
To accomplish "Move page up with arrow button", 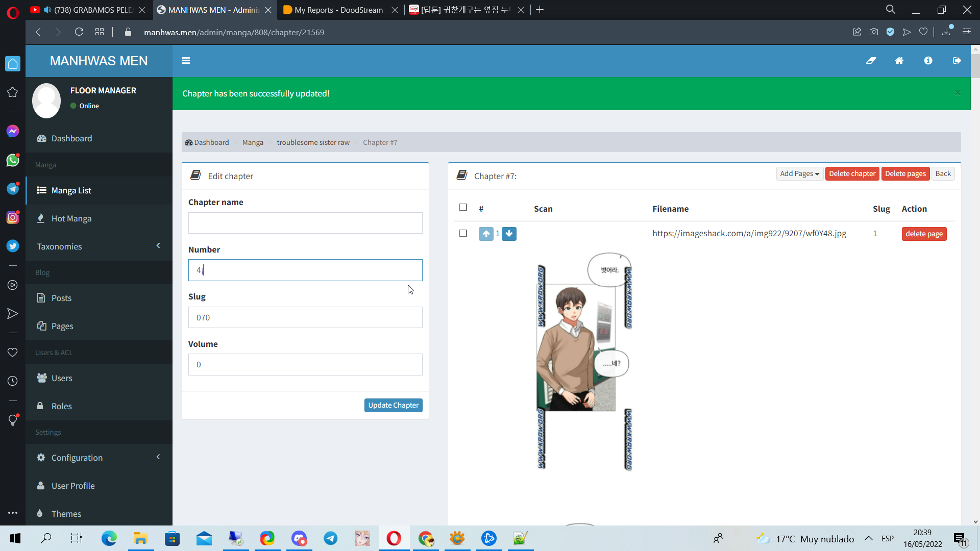I will tap(486, 234).
